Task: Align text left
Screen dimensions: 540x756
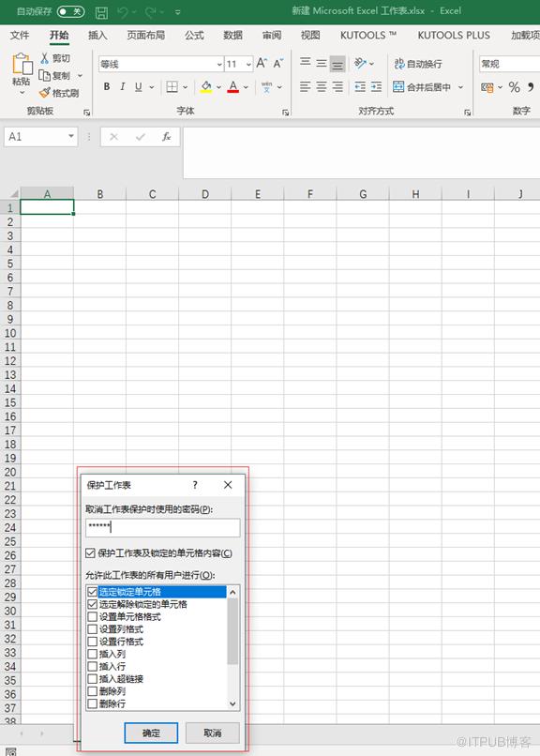Action: click(306, 87)
